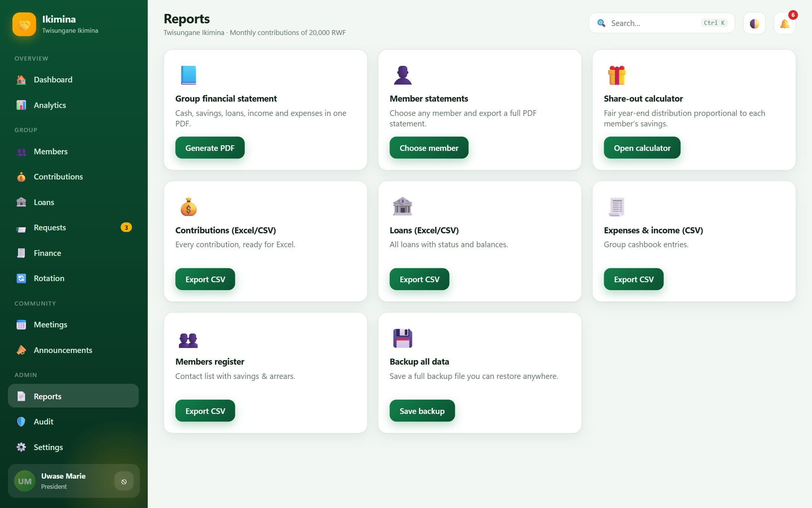
Task: Click the Reports document icon in sidebar
Action: (x=21, y=396)
